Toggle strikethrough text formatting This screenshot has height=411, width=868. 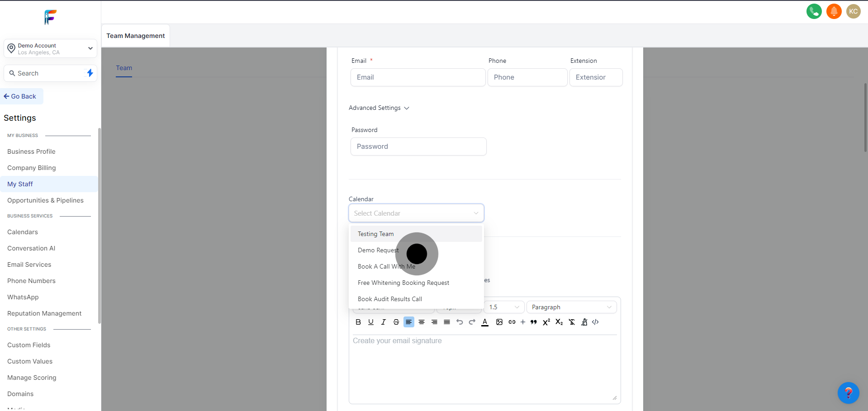point(396,322)
